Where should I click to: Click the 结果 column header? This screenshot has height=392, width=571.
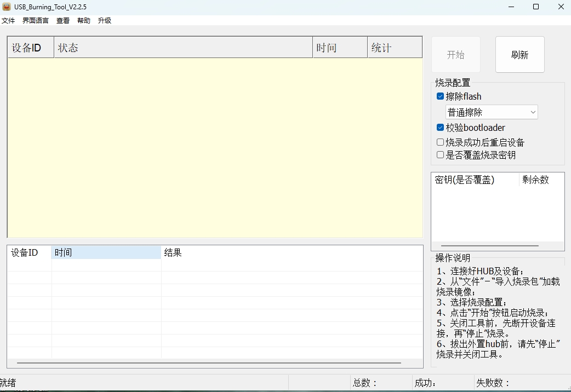pos(292,252)
